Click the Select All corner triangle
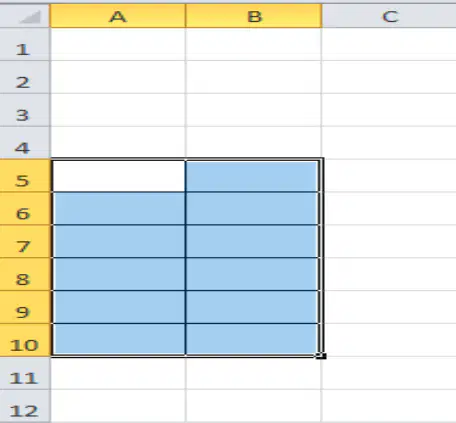456x423 pixels. [x=30, y=17]
